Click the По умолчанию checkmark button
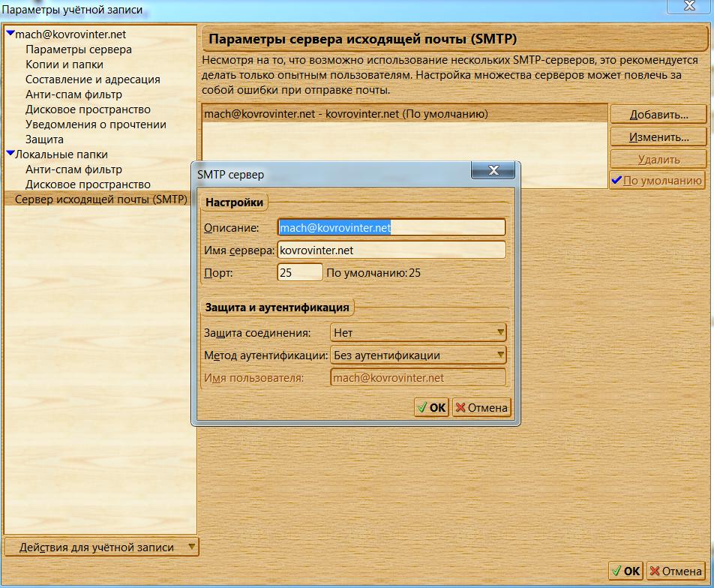The height and width of the screenshot is (588, 714). 657,180
